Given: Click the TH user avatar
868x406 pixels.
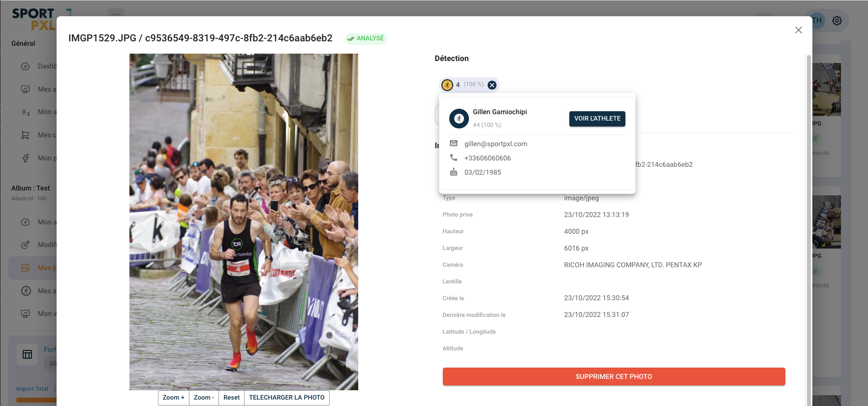Looking at the screenshot, I should [x=817, y=21].
